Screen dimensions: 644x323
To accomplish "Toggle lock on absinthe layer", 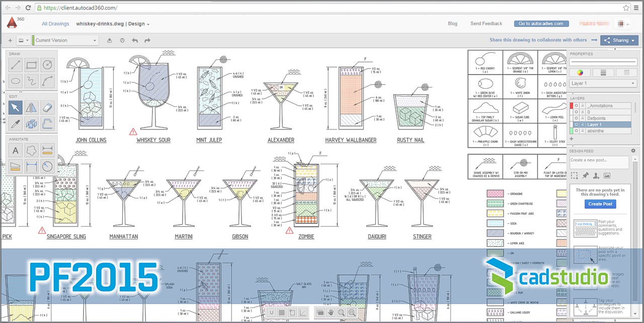I will (582, 131).
